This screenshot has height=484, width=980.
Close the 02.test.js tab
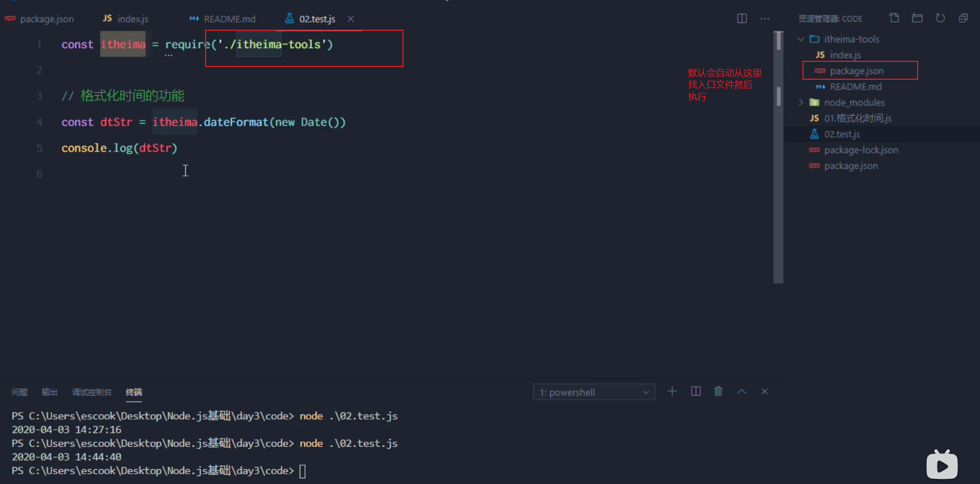[x=351, y=19]
